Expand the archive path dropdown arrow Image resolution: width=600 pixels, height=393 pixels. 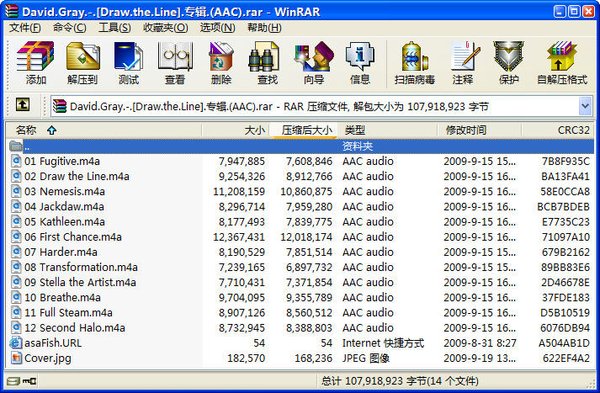(x=585, y=106)
